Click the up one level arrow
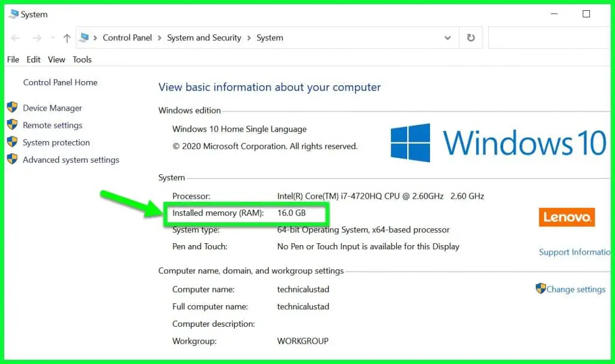 coord(66,37)
